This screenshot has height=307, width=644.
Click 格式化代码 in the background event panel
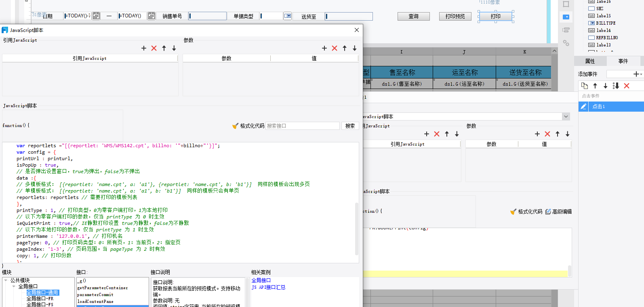(x=526, y=212)
